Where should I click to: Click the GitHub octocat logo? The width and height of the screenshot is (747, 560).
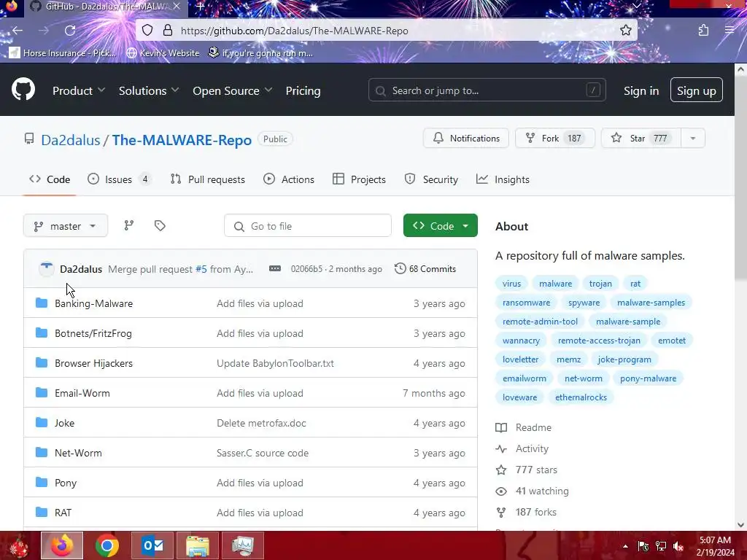pos(23,89)
